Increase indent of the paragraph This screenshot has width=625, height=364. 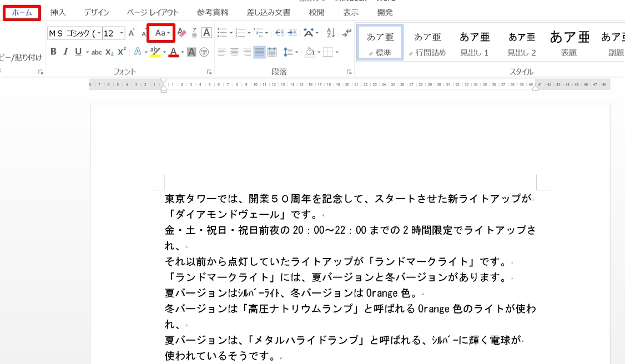[292, 33]
